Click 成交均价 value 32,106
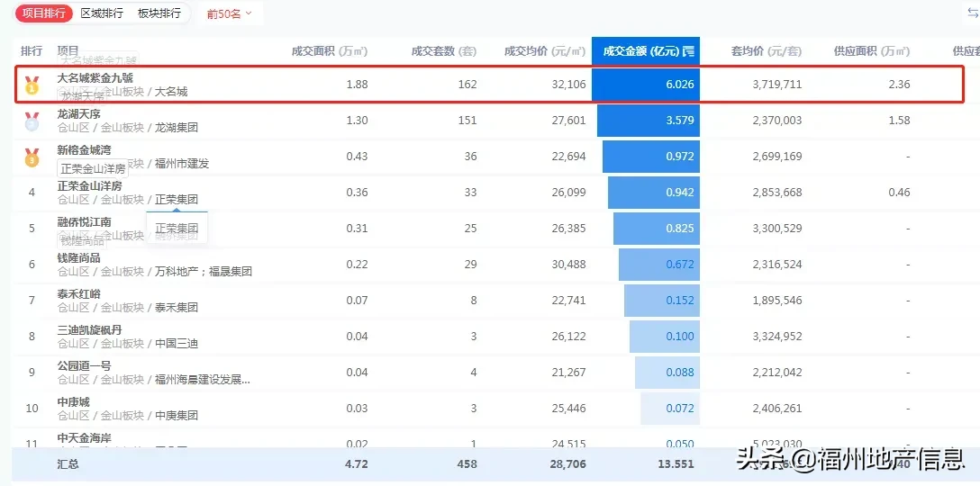 pyautogui.click(x=568, y=85)
